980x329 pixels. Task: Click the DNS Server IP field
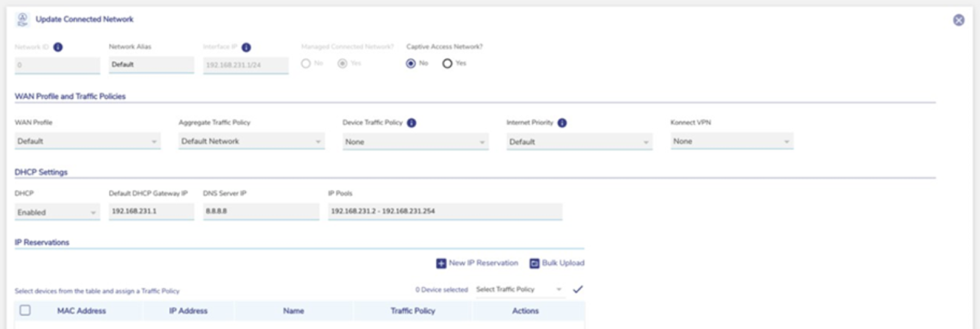pyautogui.click(x=260, y=211)
